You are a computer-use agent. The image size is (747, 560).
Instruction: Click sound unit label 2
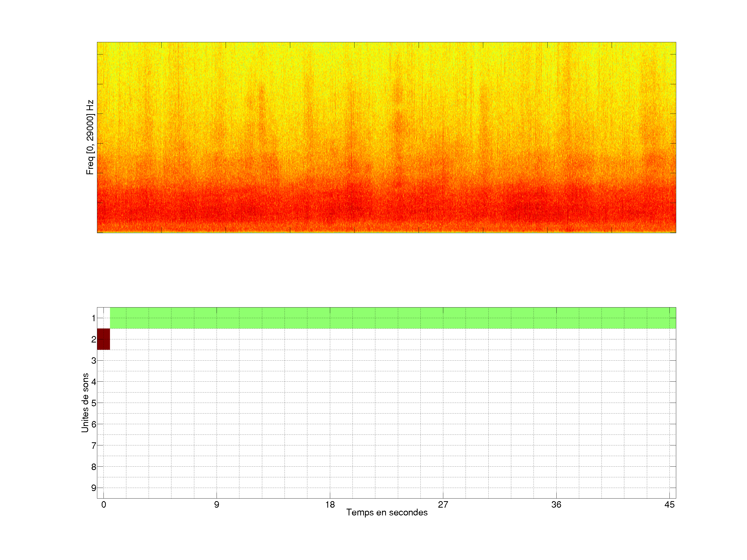tap(94, 339)
